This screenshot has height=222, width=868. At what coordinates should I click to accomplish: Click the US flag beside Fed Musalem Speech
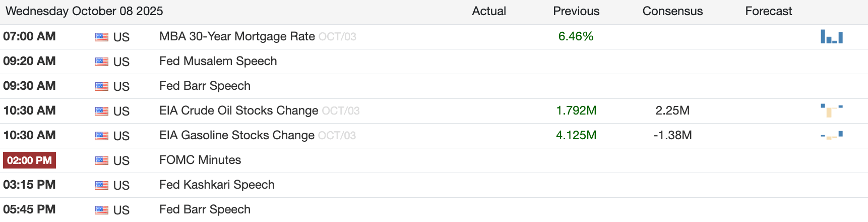coord(102,62)
